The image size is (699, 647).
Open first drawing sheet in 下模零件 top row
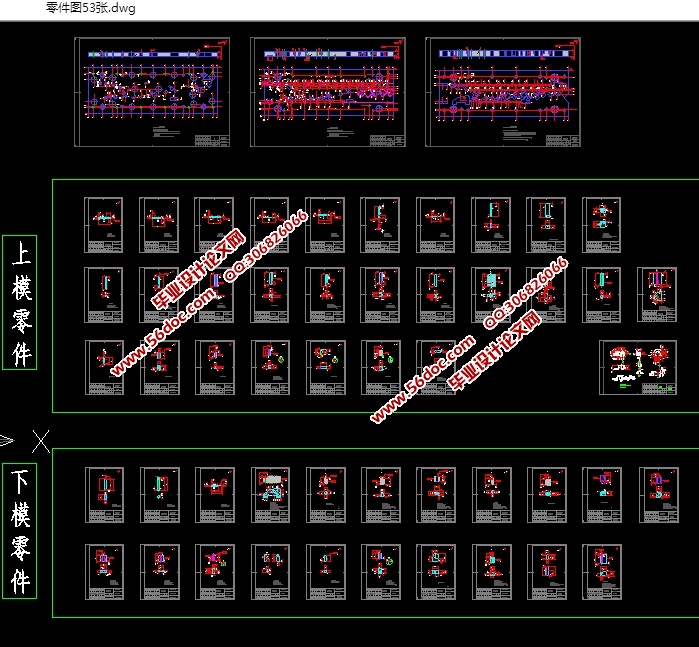[104, 495]
